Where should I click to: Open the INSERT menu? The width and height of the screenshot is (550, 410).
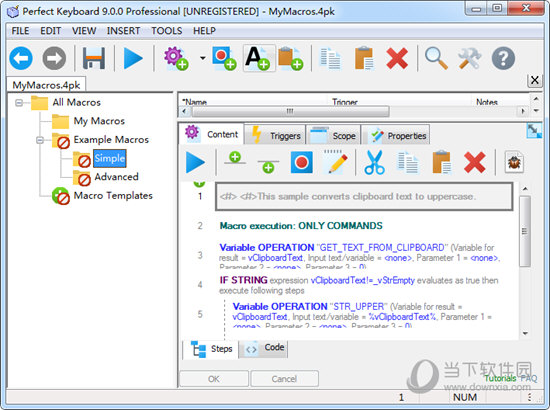coord(123,31)
